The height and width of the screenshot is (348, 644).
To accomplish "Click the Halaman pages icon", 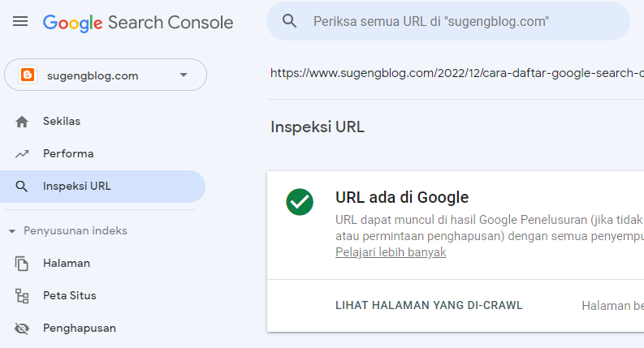I will tap(22, 264).
